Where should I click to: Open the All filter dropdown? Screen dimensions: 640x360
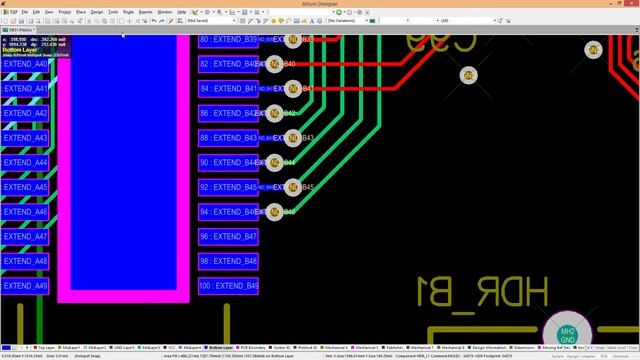tap(468, 20)
